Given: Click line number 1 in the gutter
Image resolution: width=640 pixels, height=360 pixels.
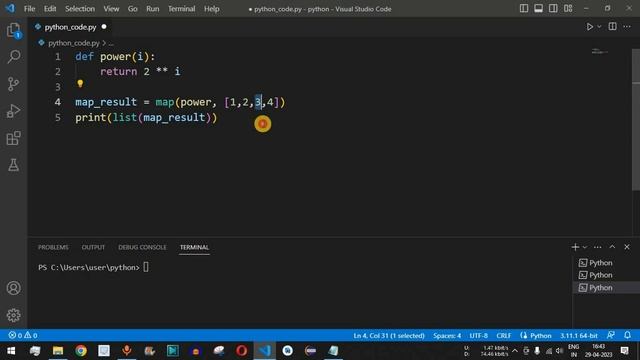Looking at the screenshot, I should (x=58, y=56).
